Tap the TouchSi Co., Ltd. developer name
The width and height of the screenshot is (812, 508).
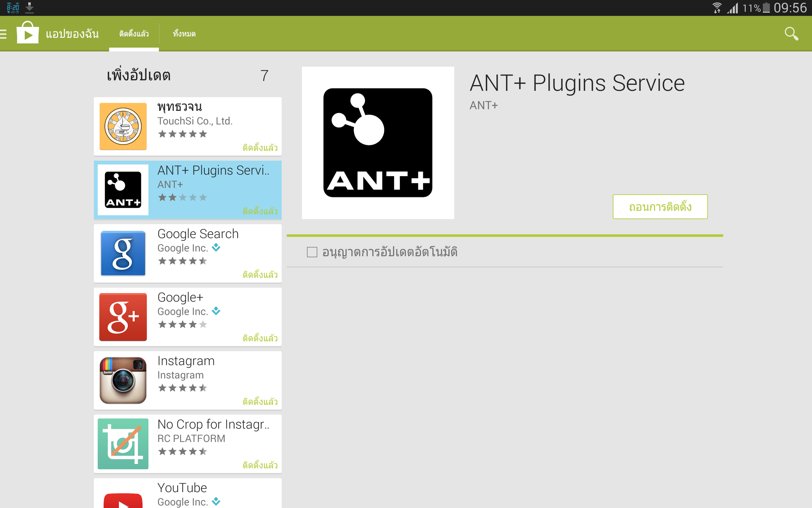click(x=195, y=121)
